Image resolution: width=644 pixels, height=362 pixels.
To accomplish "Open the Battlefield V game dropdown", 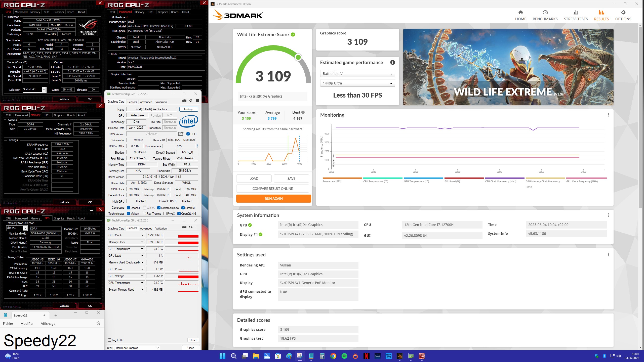I will [357, 74].
